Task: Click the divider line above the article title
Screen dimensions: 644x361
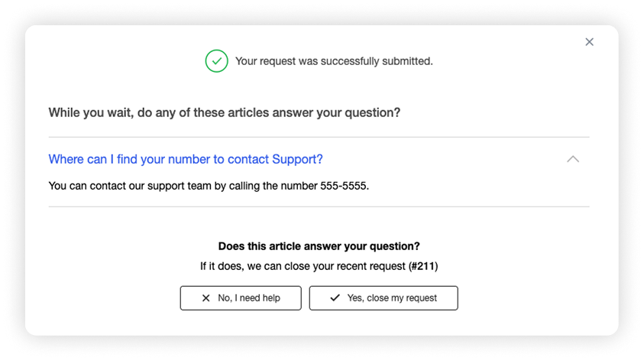Action: 319,137
